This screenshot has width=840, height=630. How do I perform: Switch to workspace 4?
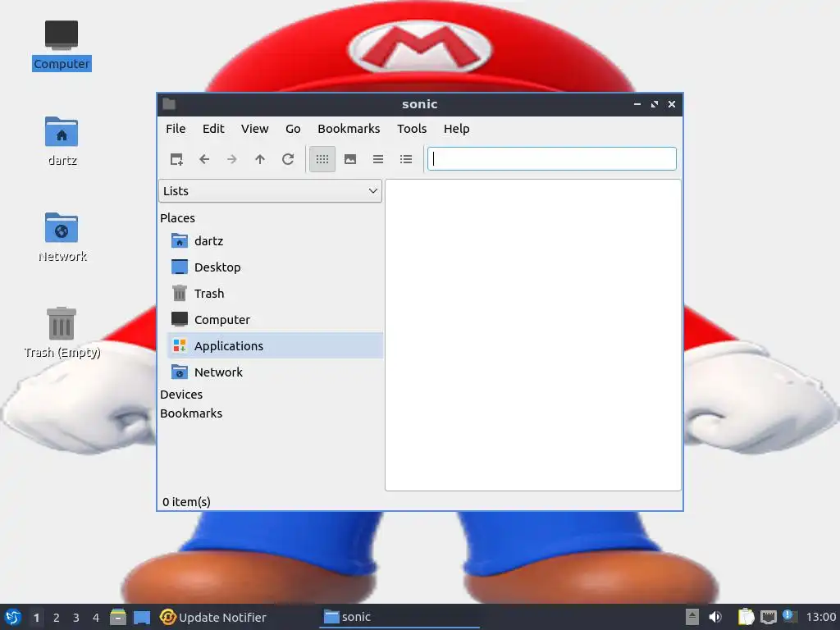pos(96,618)
